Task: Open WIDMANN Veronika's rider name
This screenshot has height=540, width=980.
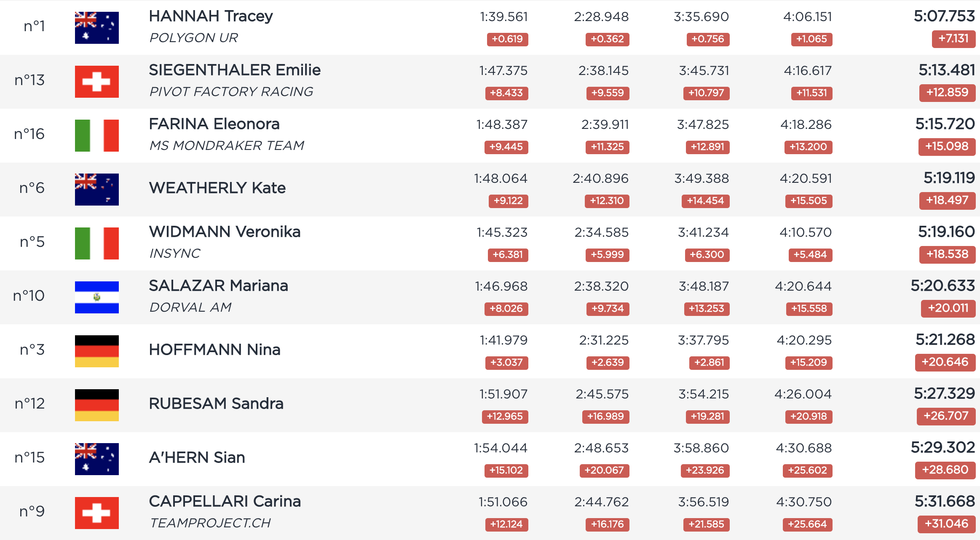Action: [225, 232]
